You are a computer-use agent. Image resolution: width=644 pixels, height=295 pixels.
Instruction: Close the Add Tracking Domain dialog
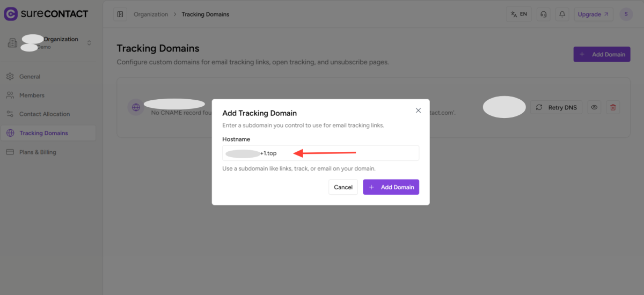[x=418, y=110]
